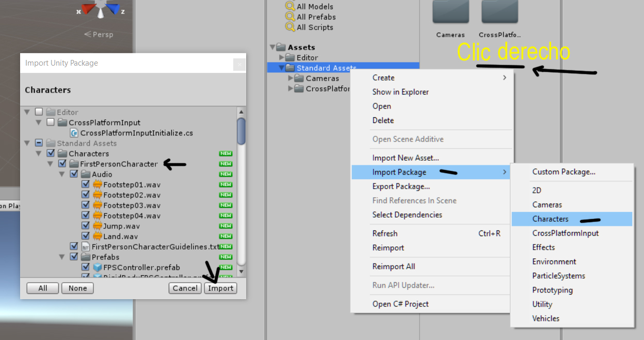The width and height of the screenshot is (644, 340).
Task: Toggle the Editor folder checkbox
Action: click(39, 112)
